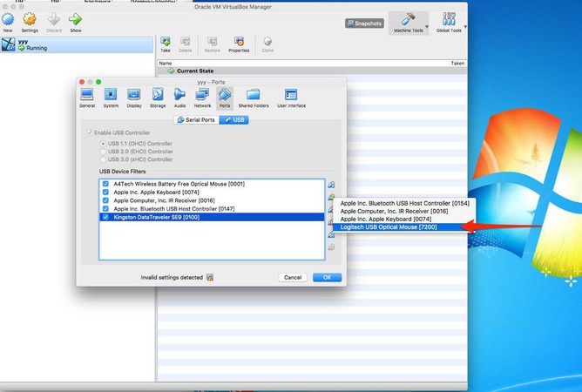Choose Apple Bluetooth USB Host Controller [0154]
582x392 pixels.
(404, 204)
